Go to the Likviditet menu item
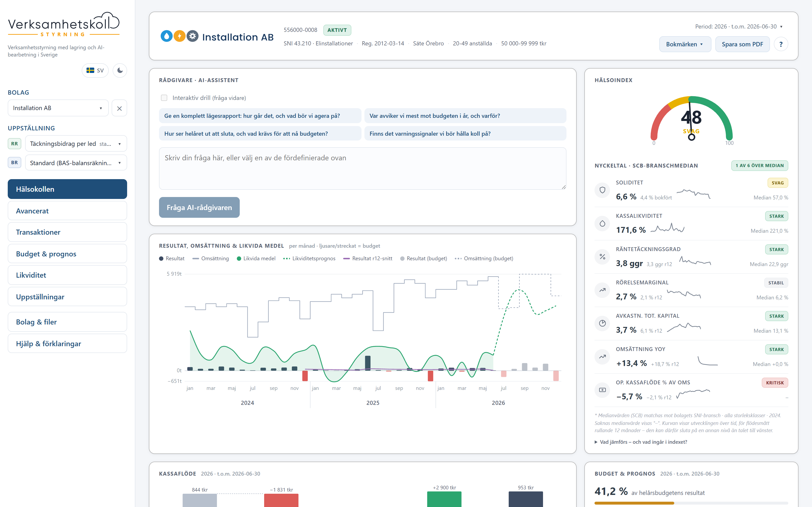 (67, 275)
